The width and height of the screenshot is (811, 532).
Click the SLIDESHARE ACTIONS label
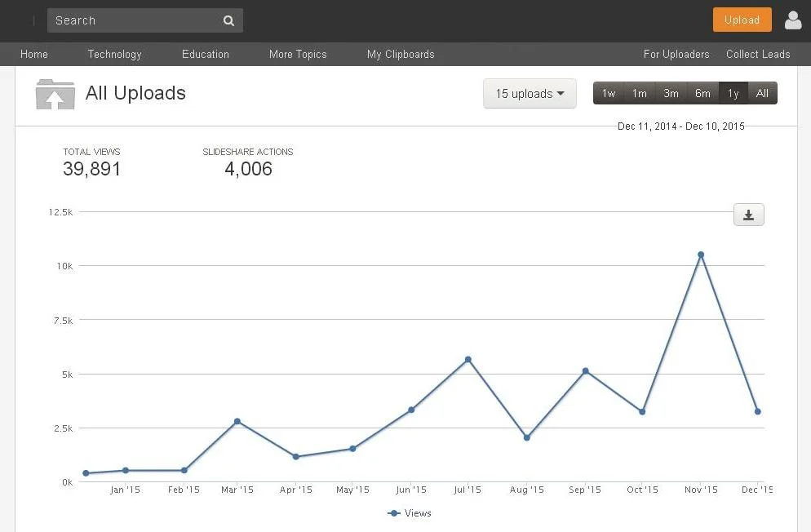coord(248,152)
